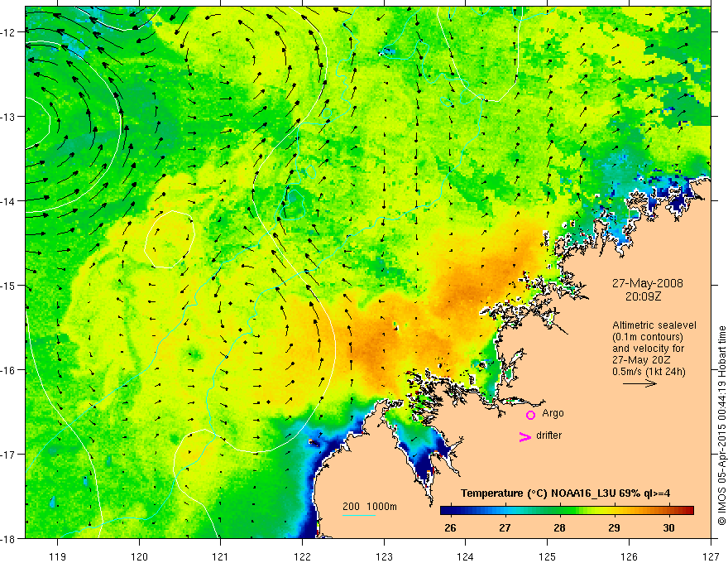
Task: Click the 127 longitude axis label
Action: [711, 556]
